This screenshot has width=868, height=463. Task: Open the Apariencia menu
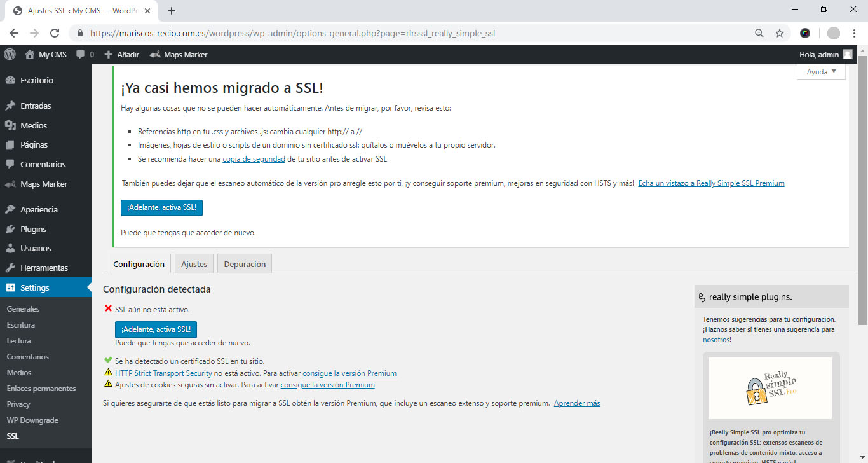[46, 210]
